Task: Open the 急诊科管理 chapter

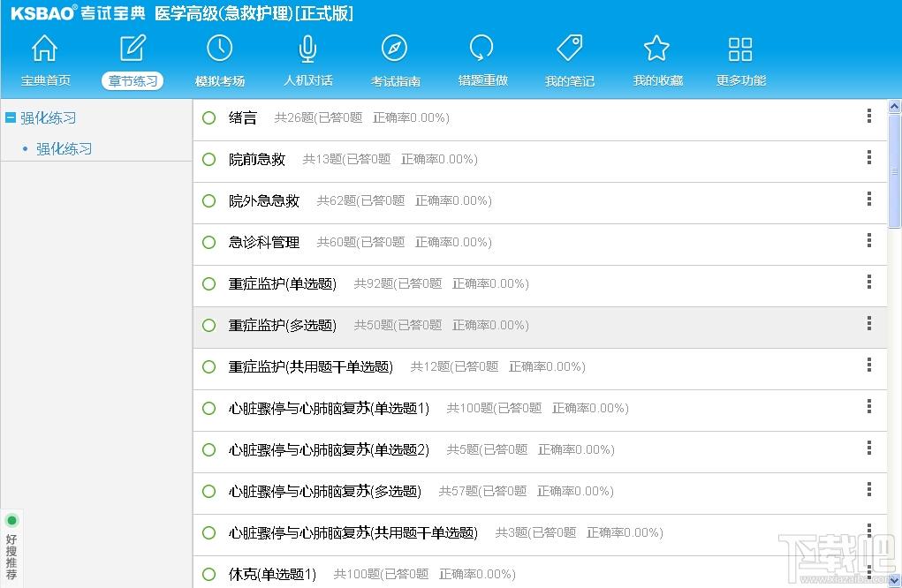Action: point(258,242)
